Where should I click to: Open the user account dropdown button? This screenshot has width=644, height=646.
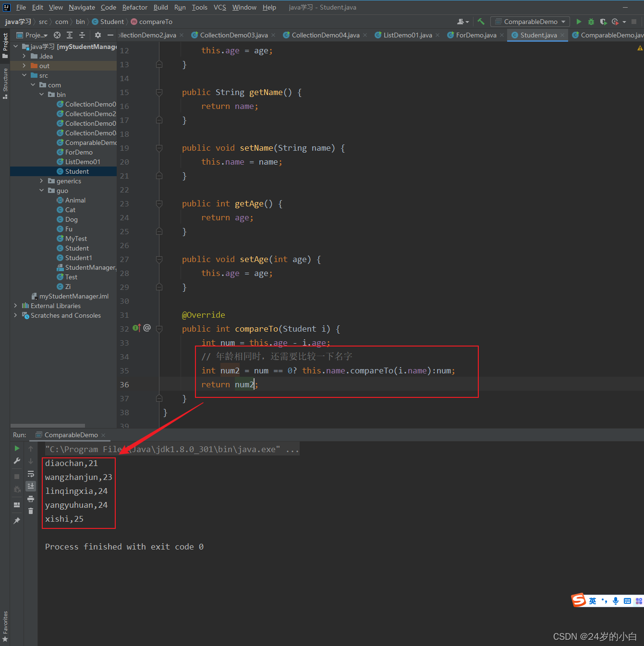(x=463, y=22)
